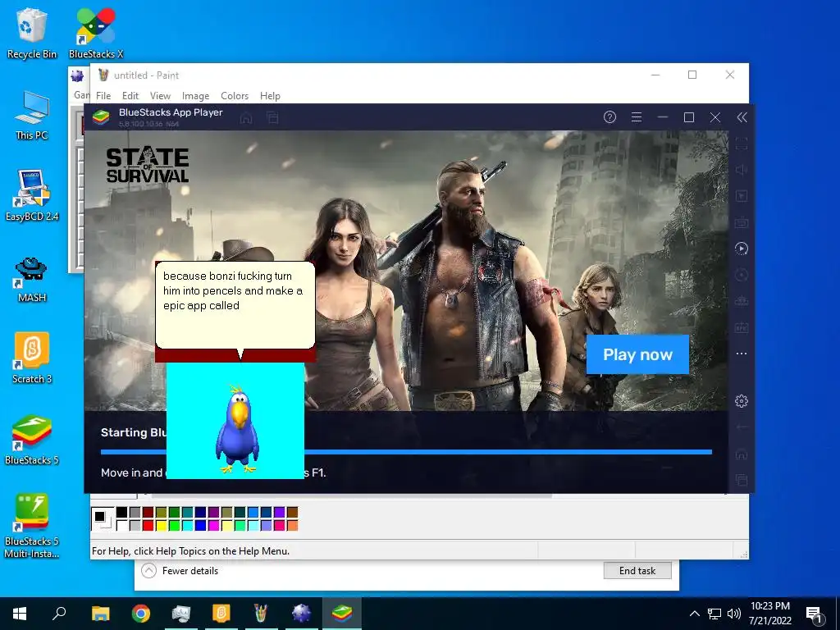Switch to Paint on the taskbar

pos(261,614)
